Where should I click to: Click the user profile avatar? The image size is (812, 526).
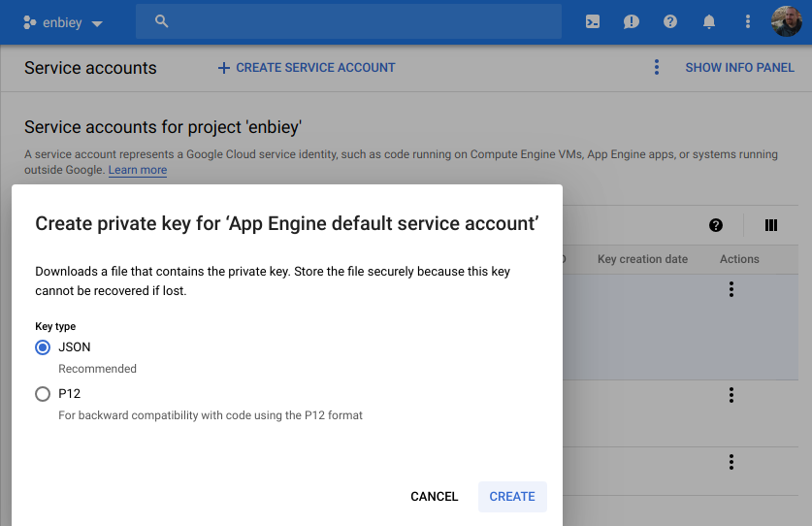[x=786, y=21]
